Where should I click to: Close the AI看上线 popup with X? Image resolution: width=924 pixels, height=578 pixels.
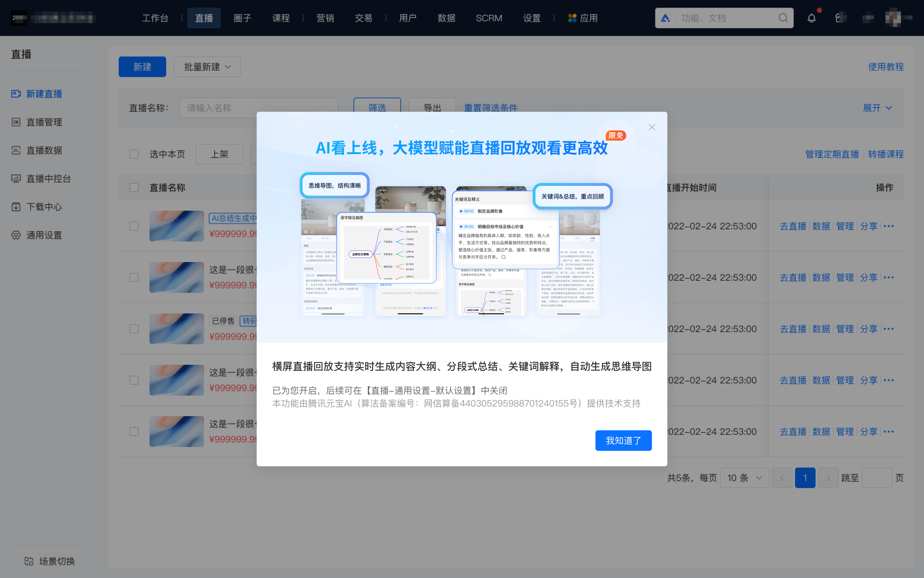pos(652,127)
